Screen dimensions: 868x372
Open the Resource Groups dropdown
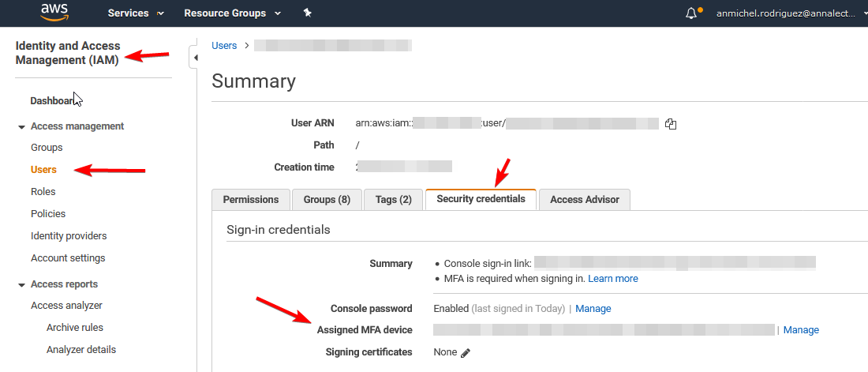(233, 13)
